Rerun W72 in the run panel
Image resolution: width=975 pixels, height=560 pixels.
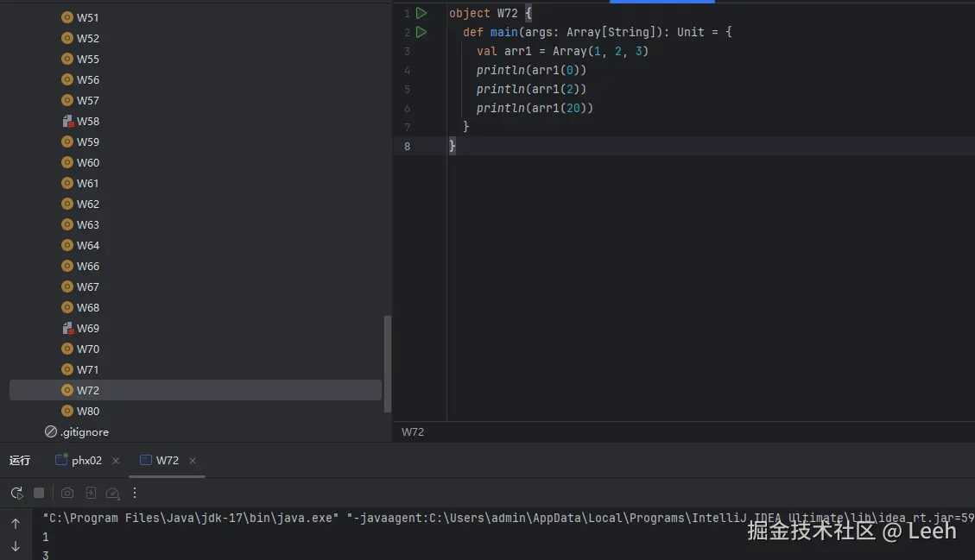(16, 493)
